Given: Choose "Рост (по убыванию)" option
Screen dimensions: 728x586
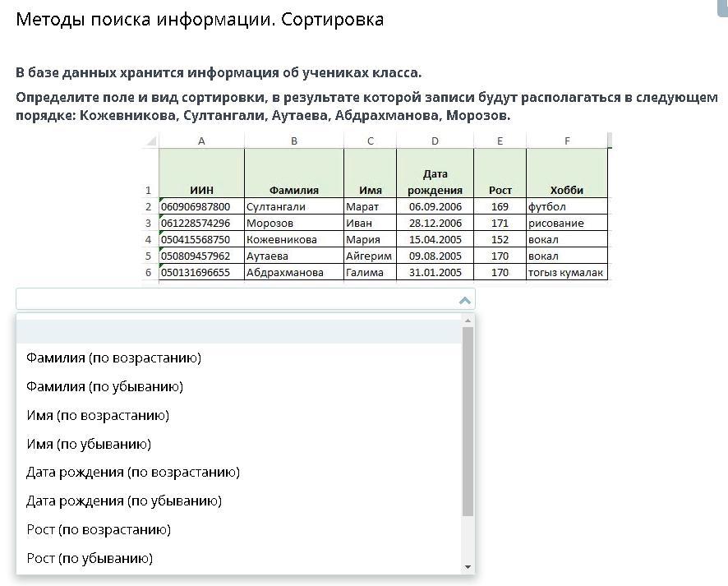Looking at the screenshot, I should (x=239, y=558).
